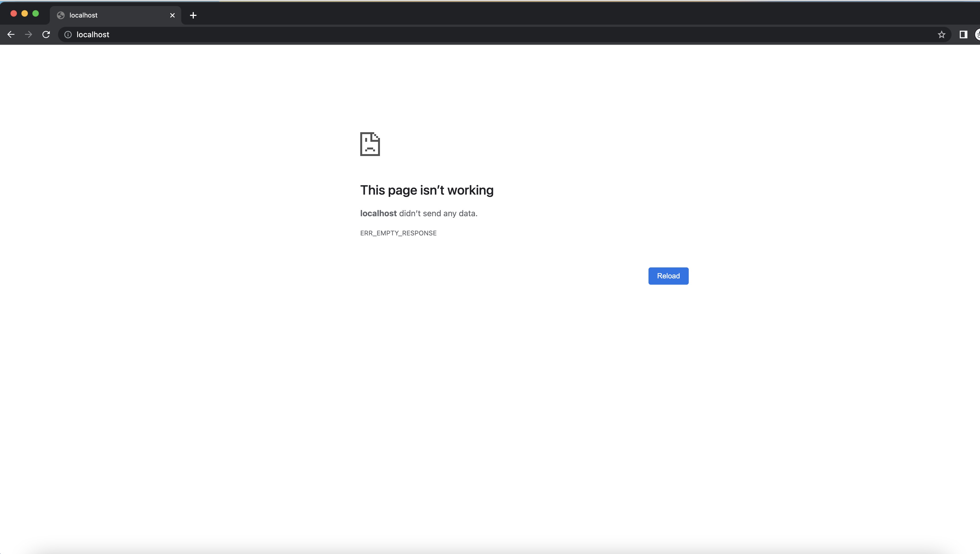Navigate back using the back arrow

tap(11, 34)
